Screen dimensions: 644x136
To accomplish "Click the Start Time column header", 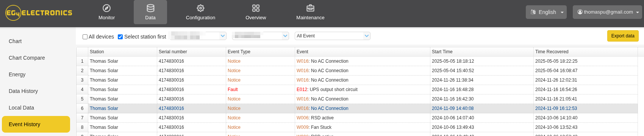I will (442, 52).
